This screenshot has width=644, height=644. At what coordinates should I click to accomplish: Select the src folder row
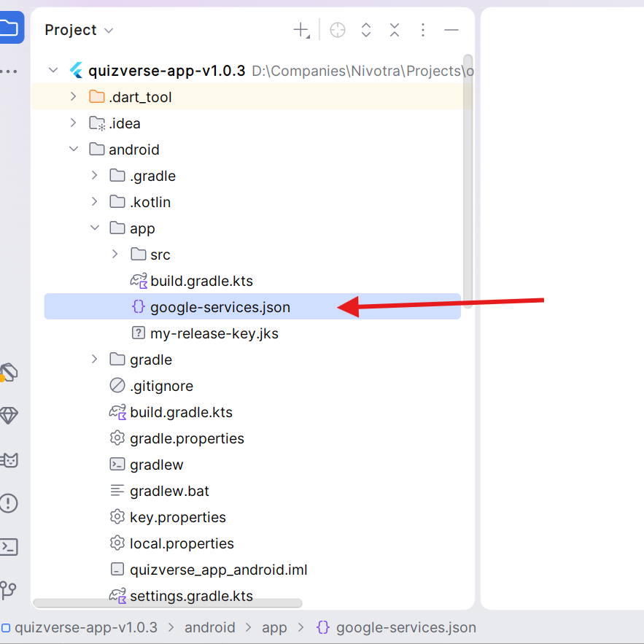252,255
